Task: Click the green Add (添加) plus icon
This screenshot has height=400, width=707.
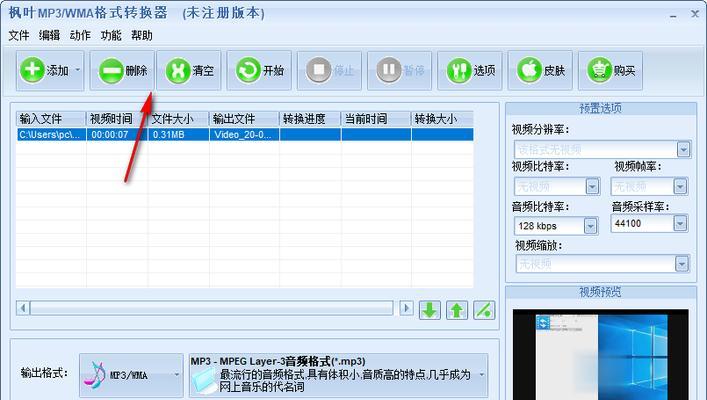Action: click(x=32, y=70)
